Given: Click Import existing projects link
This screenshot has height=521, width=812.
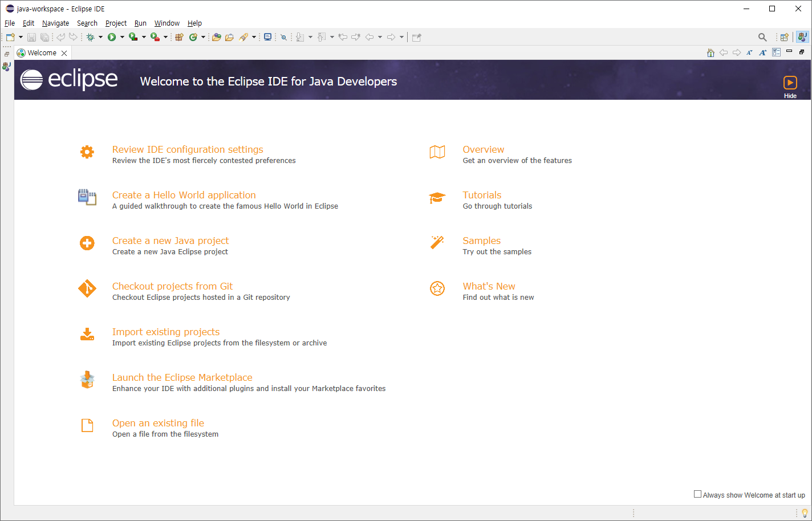Looking at the screenshot, I should coord(165,332).
